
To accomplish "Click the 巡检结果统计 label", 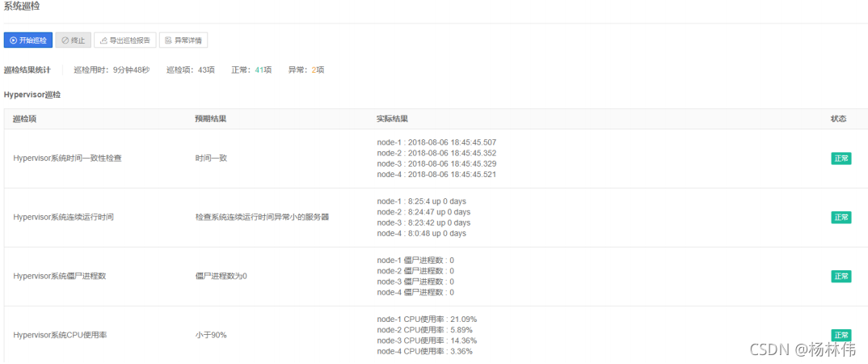I will tap(27, 70).
